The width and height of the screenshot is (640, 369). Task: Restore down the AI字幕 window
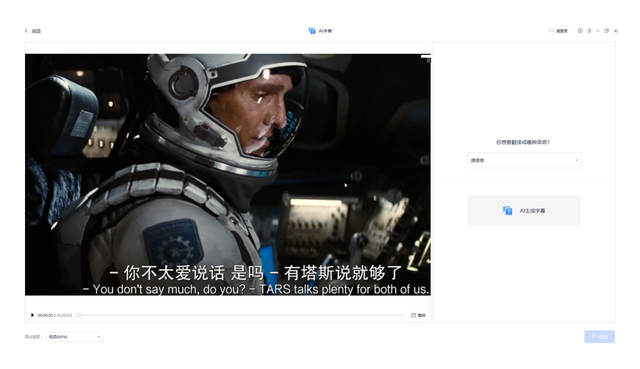pyautogui.click(x=607, y=31)
